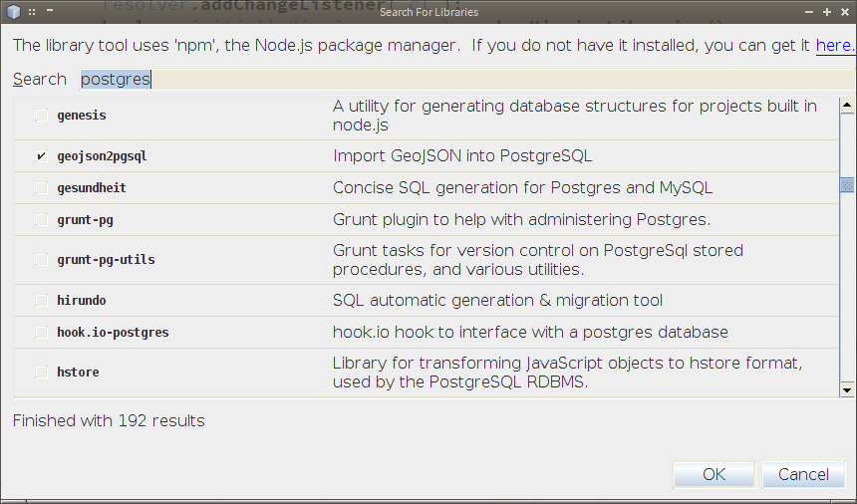This screenshot has width=857, height=504.
Task: Select the grunt-pg-utils checkbox
Action: [42, 260]
